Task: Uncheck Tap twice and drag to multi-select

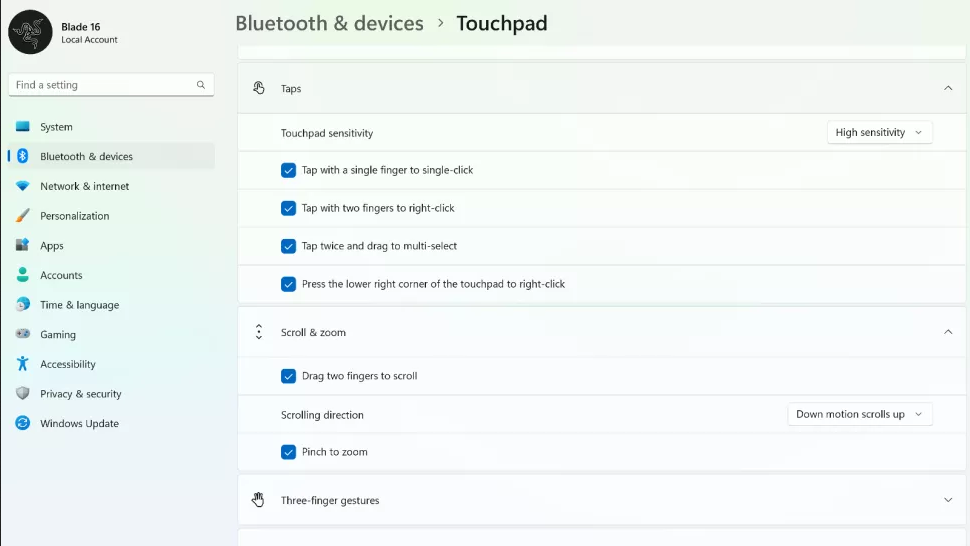Action: [x=288, y=246]
